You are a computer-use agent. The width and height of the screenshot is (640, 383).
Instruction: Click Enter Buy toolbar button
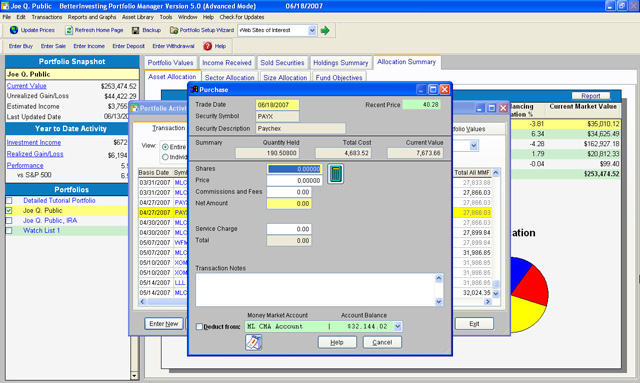click(x=21, y=46)
